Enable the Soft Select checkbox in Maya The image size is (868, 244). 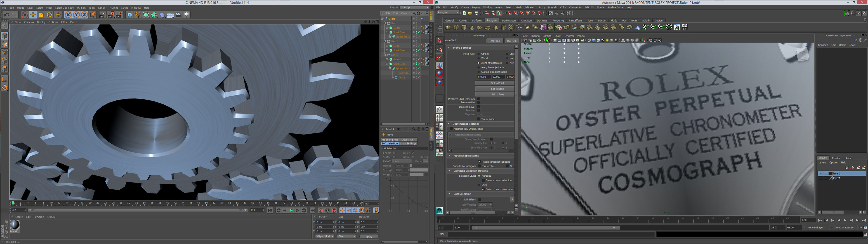point(479,199)
